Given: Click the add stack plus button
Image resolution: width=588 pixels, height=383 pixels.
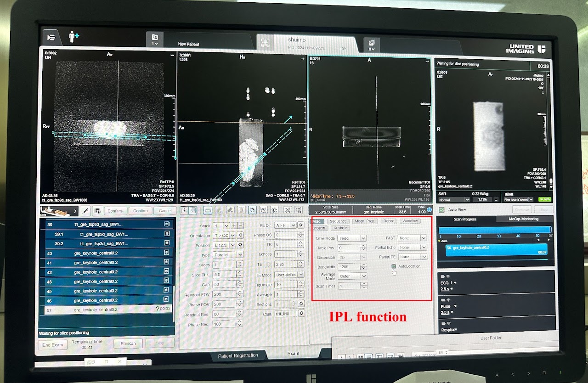Looking at the screenshot, I should [x=234, y=225].
